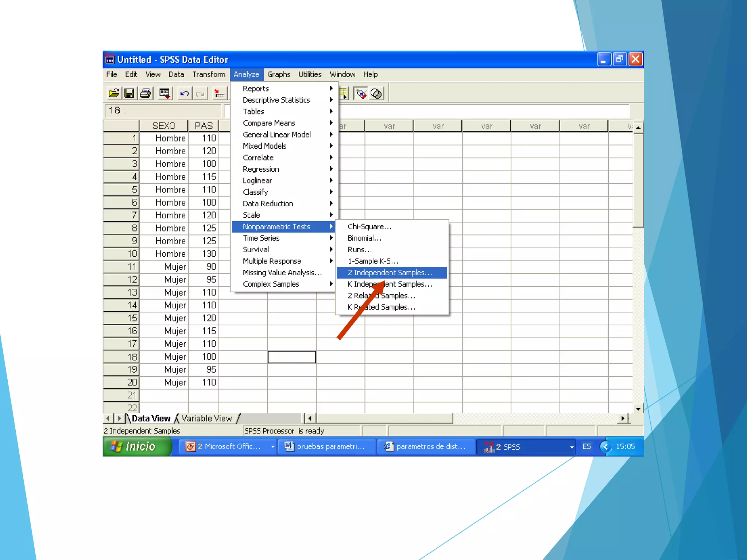The height and width of the screenshot is (560, 747).
Task: Open the Dialog Recall toolbar icon
Action: point(165,94)
